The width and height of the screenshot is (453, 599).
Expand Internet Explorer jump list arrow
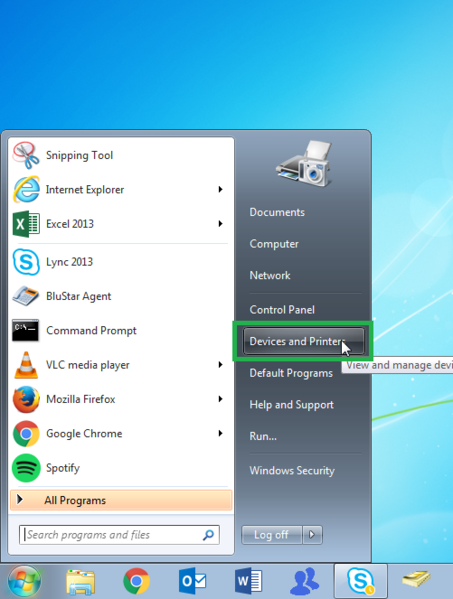(x=220, y=189)
